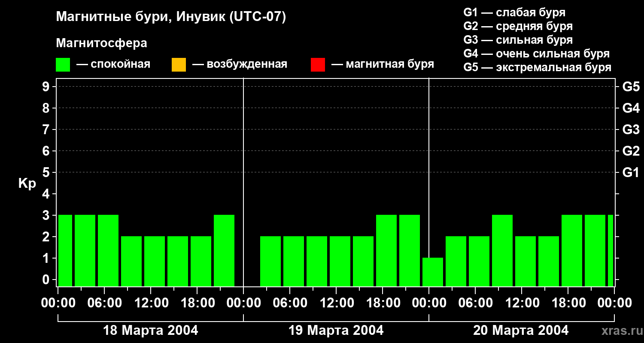Click '06:00' time label under 18 March
The image size is (644, 343).
click(104, 303)
